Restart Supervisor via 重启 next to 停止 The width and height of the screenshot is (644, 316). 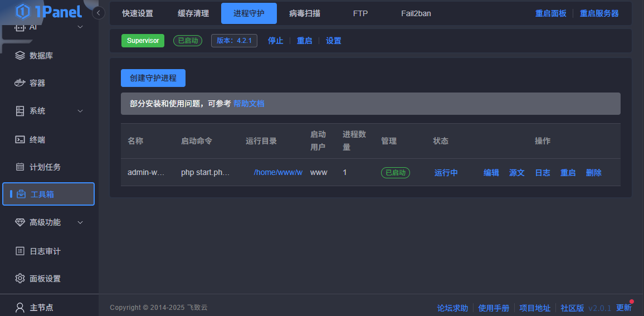pos(304,41)
